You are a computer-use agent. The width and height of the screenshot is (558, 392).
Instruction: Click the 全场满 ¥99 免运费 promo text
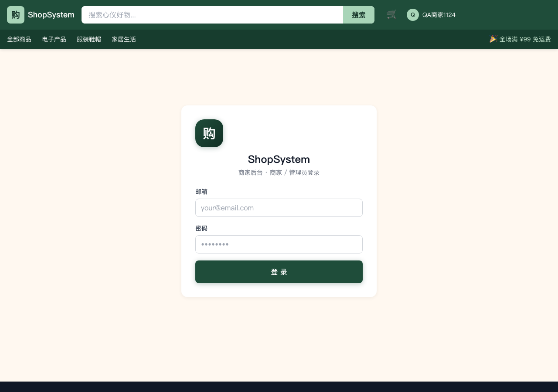[x=520, y=39]
